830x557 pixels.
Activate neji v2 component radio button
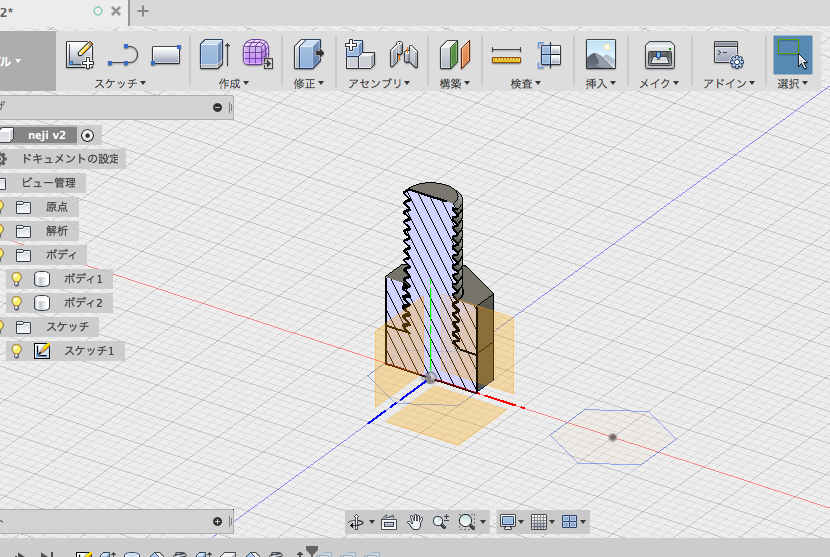click(x=88, y=135)
